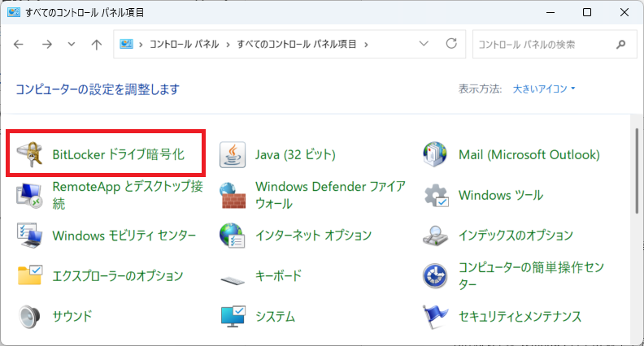Open セキュリティとメンテナンス flag icon
644x346 pixels.
coord(435,317)
